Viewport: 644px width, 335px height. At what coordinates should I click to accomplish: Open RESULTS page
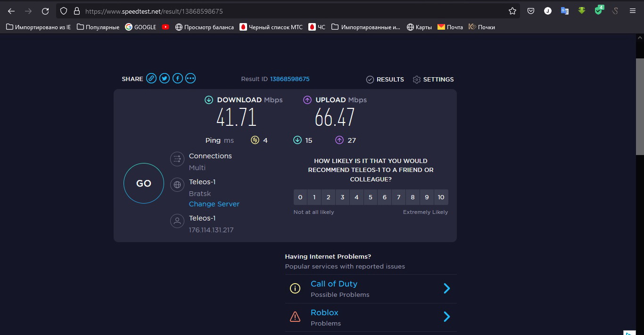pos(385,79)
